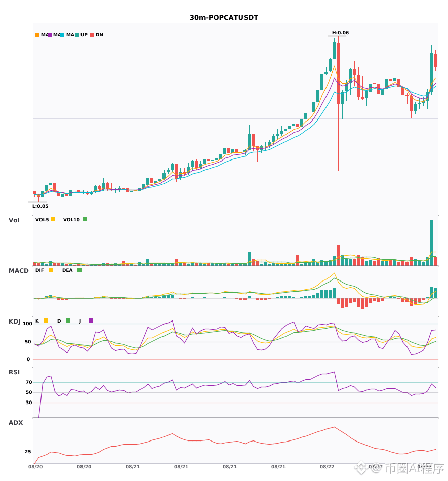
Task: Click the KDJ panel label
Action: 14,322
